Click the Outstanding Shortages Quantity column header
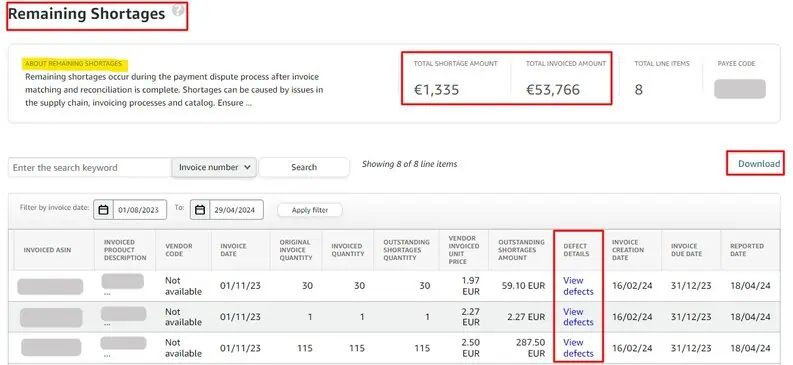The image size is (793, 365). point(407,250)
